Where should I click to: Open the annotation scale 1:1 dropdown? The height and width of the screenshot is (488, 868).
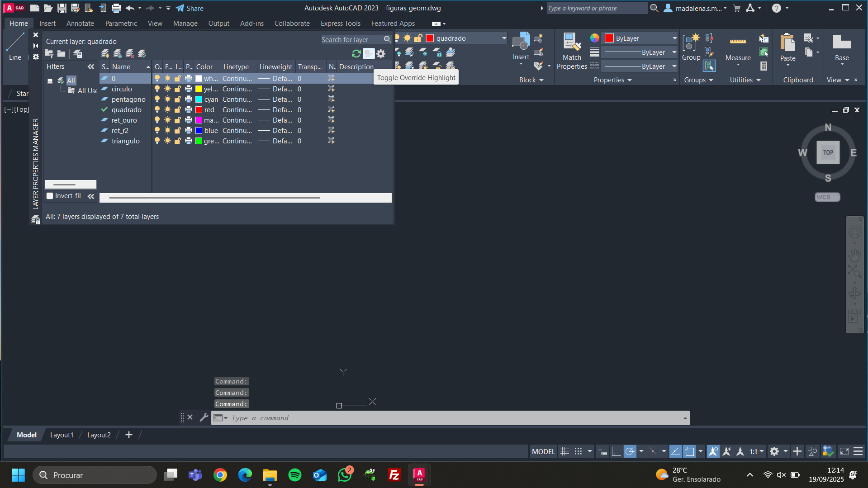[x=757, y=451]
